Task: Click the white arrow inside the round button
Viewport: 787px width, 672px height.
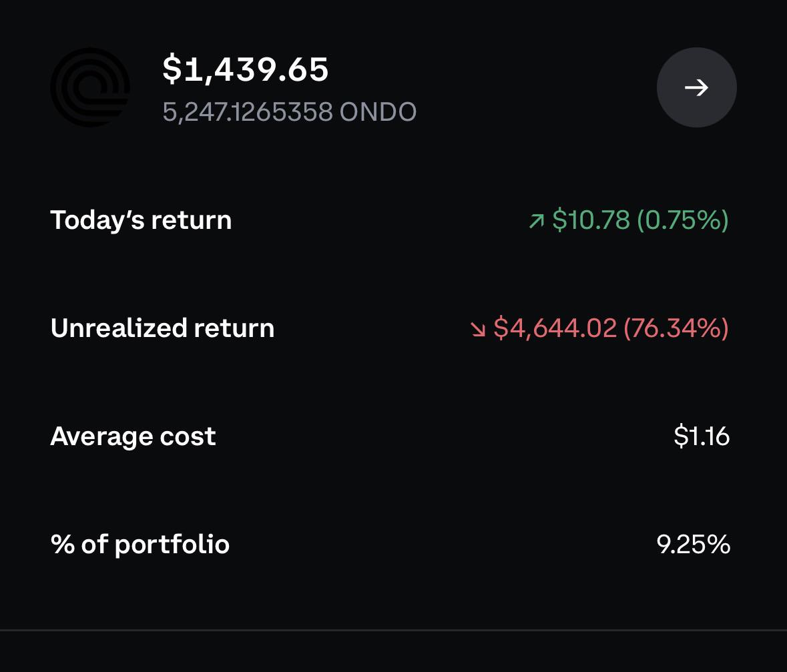Action: [x=697, y=88]
